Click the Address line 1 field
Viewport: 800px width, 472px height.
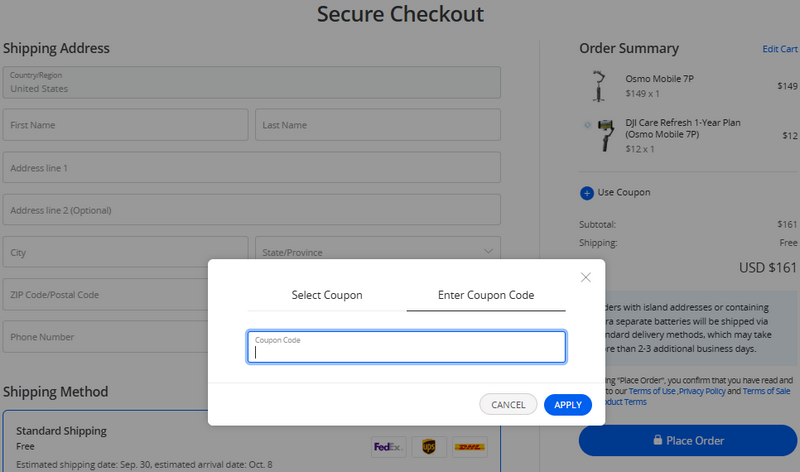(251, 168)
